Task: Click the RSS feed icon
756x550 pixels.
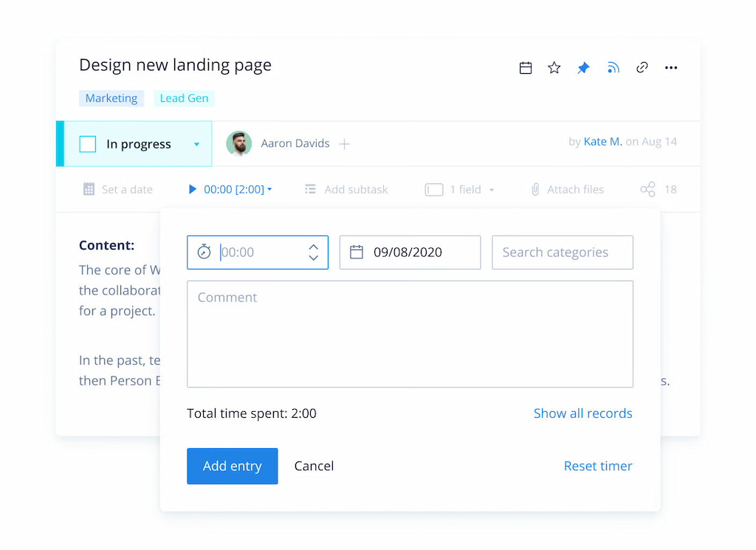Action: coord(613,67)
